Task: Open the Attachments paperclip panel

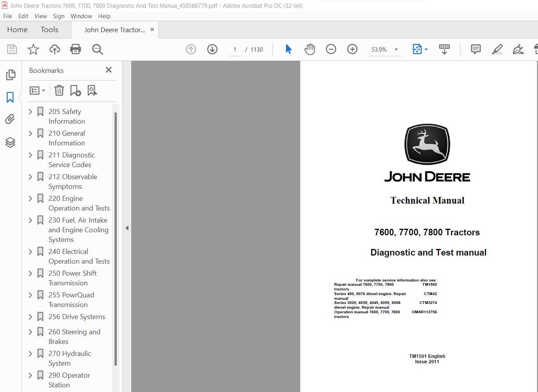Action: tap(10, 119)
